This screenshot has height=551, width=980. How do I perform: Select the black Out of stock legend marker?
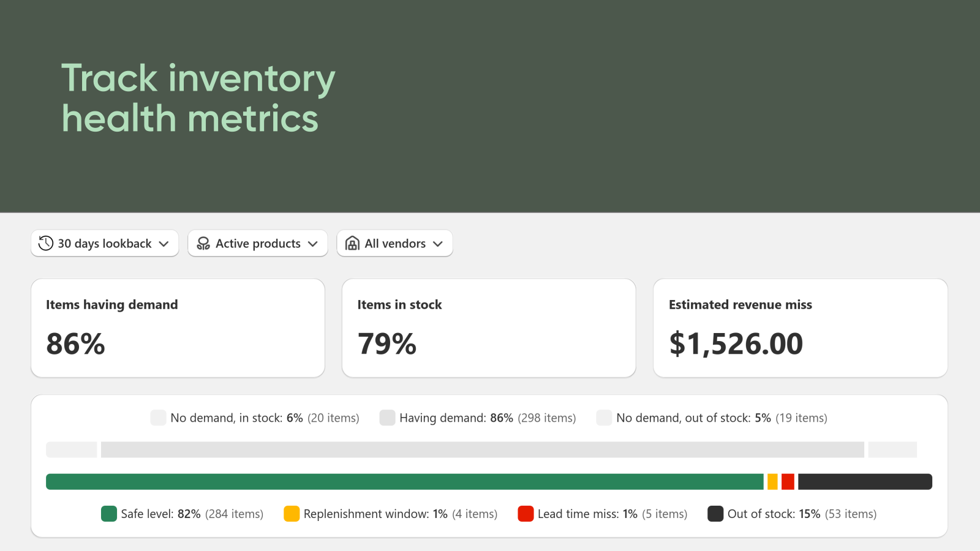(x=715, y=514)
